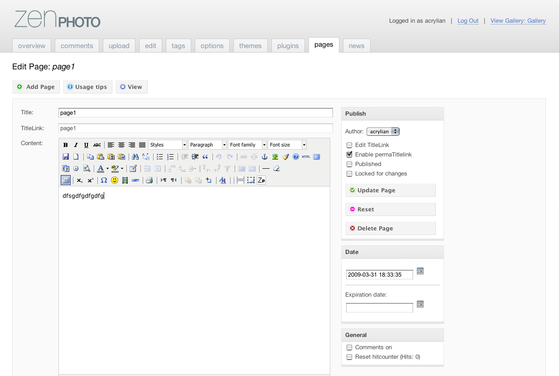Switch to the news tab
This screenshot has width=560, height=376.
(x=356, y=46)
